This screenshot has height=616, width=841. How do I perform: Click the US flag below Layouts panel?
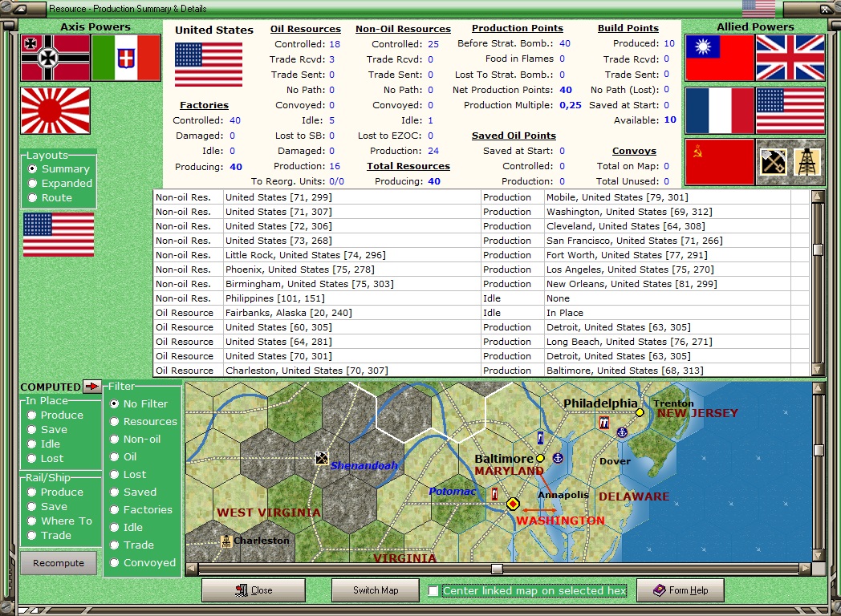click(59, 234)
